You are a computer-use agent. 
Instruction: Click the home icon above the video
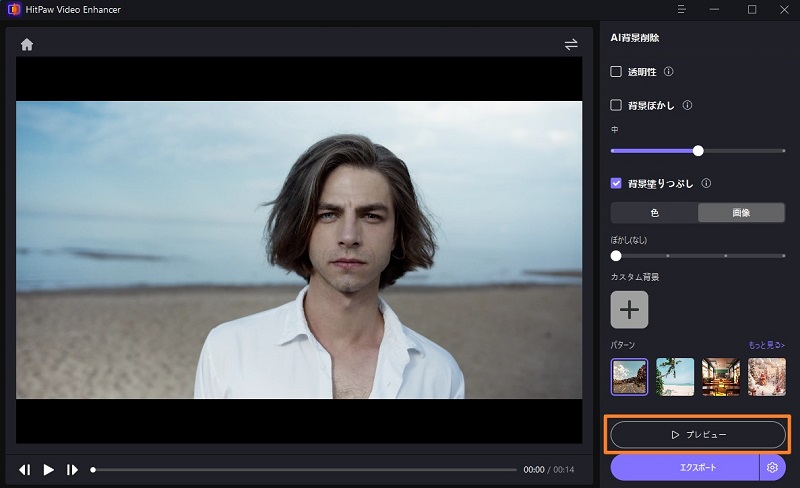(27, 44)
